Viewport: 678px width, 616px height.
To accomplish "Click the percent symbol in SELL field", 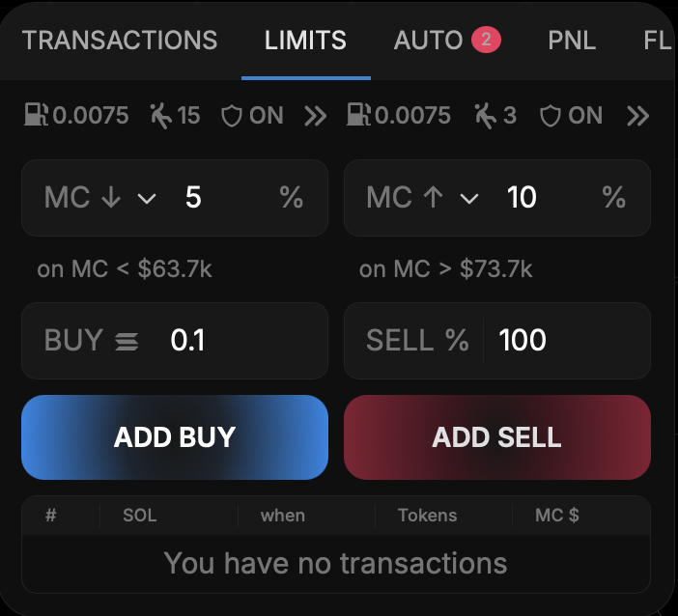I will (456, 340).
